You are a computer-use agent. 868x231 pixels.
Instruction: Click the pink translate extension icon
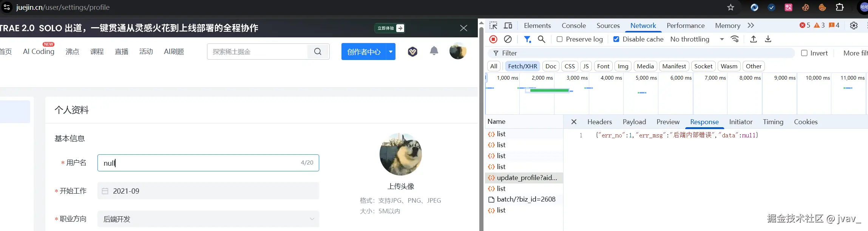[788, 8]
